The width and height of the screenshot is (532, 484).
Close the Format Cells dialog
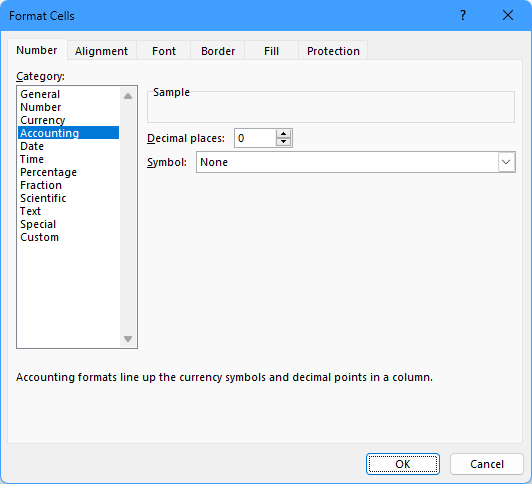[508, 15]
